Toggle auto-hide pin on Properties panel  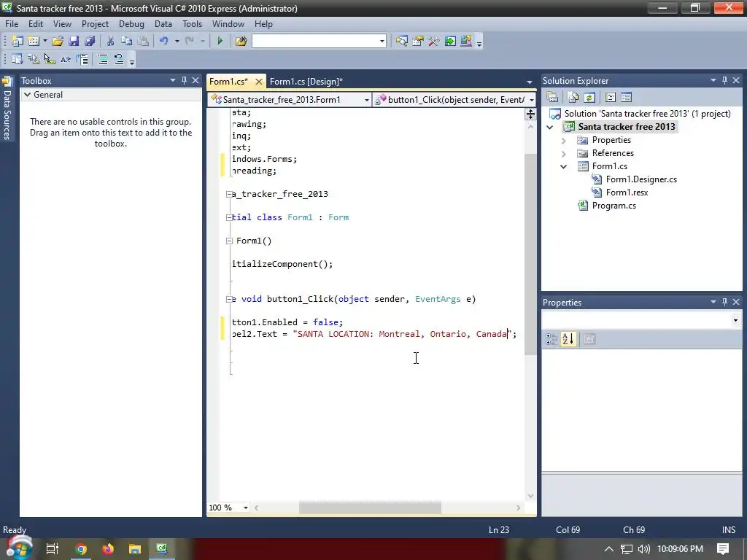(724, 302)
